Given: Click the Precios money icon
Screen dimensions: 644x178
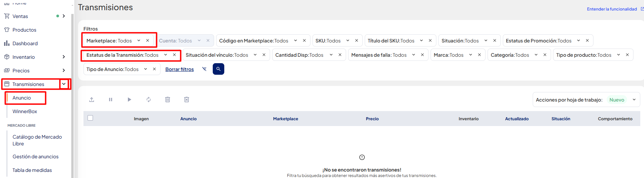Looking at the screenshot, I should (x=7, y=70).
